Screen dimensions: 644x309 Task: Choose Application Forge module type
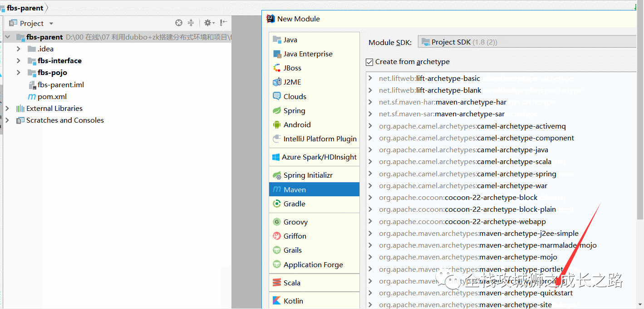coord(314,264)
